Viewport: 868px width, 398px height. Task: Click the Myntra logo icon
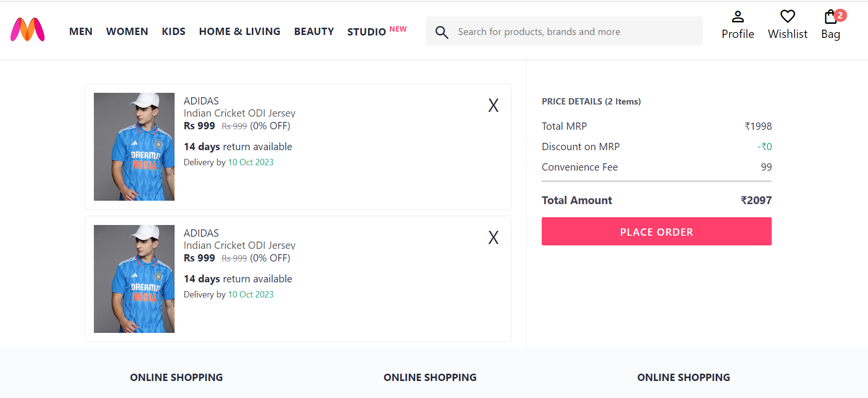(x=28, y=30)
